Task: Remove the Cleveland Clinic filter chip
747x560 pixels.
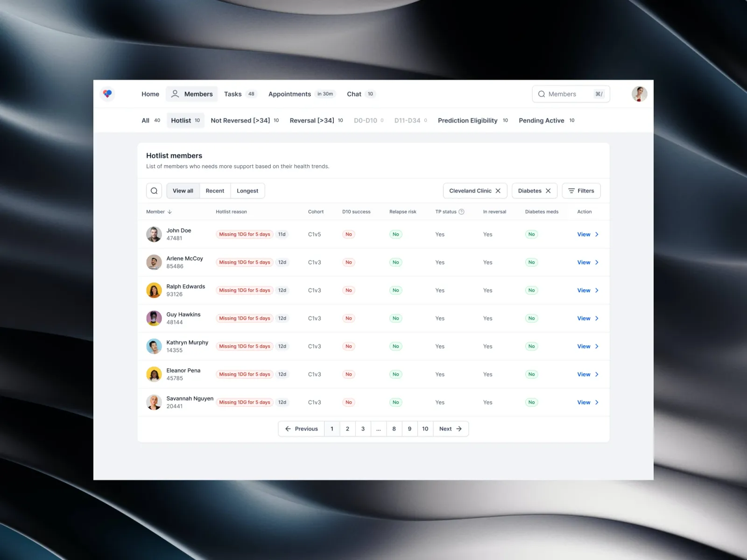Action: 498,191
